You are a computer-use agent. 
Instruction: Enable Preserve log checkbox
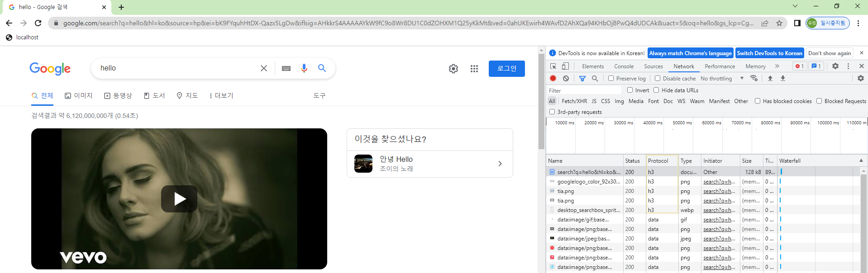pyautogui.click(x=611, y=78)
